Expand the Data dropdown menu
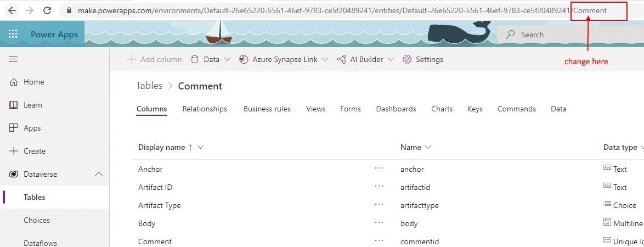The width and height of the screenshot is (644, 247). [211, 59]
